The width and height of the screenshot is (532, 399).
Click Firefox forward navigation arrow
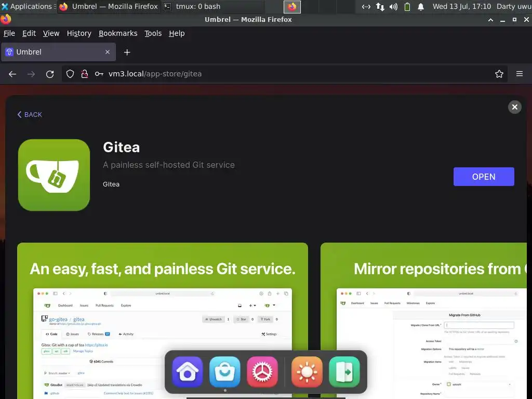[31, 74]
